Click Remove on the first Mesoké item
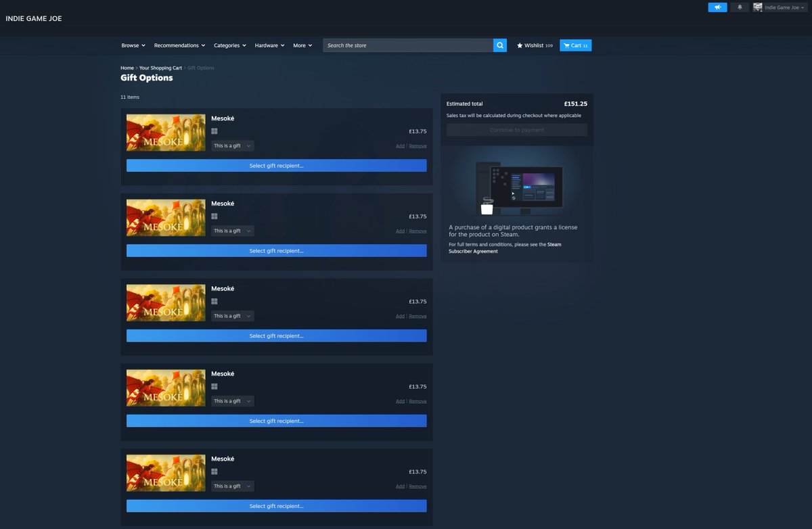Image resolution: width=812 pixels, height=529 pixels. pos(418,146)
